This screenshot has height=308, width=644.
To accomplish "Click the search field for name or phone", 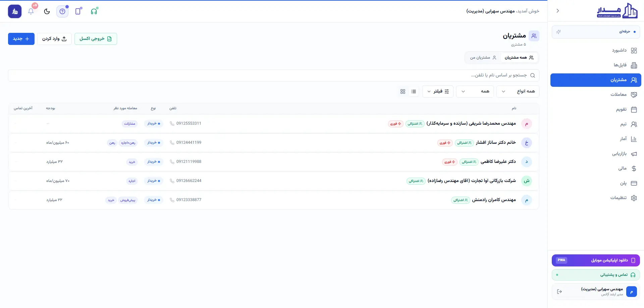I will pos(274,75).
